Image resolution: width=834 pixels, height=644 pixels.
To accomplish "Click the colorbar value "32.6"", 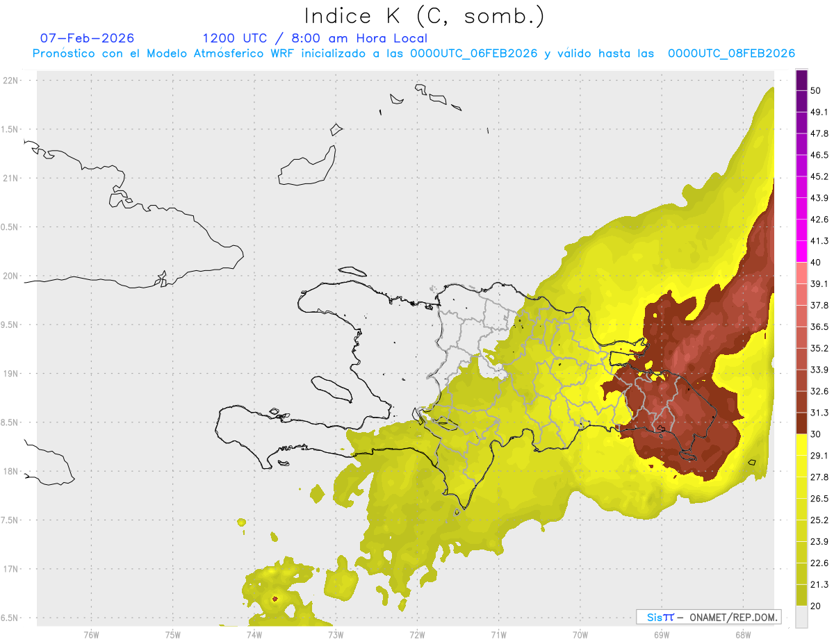I will coord(819,391).
